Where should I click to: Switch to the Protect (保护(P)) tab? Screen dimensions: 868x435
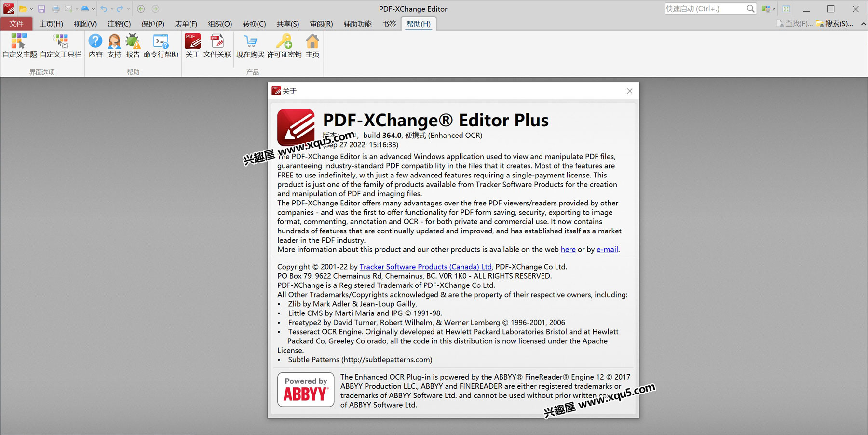click(x=153, y=24)
